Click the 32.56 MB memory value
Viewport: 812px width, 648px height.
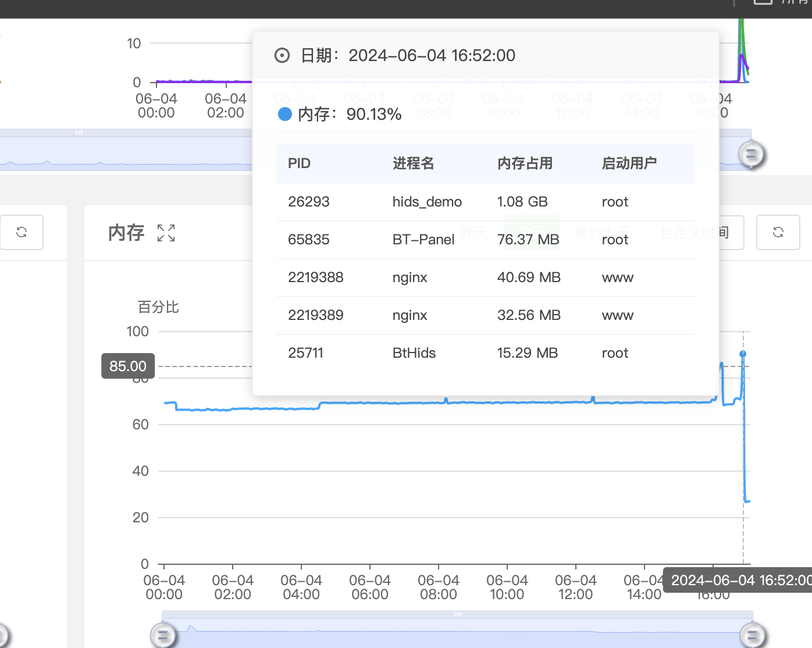coord(529,315)
